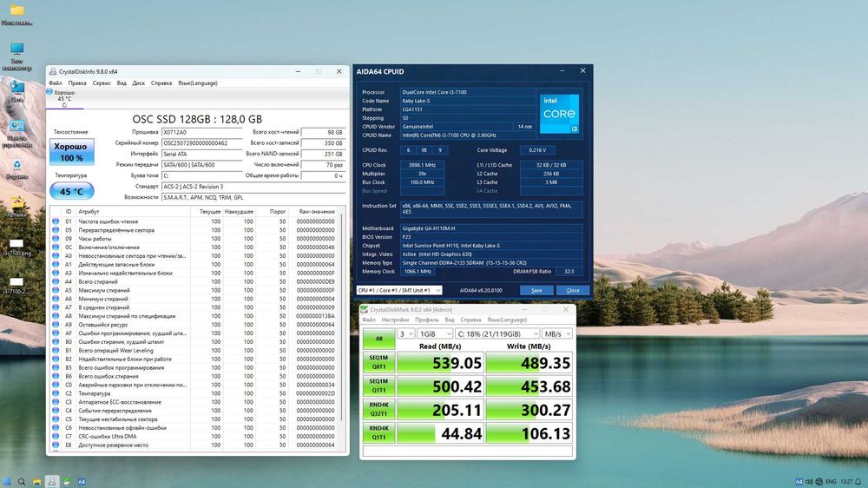This screenshot has height=488, width=868.
Task: Open Настройки menu in CrystalDiskMark
Action: tap(395, 320)
